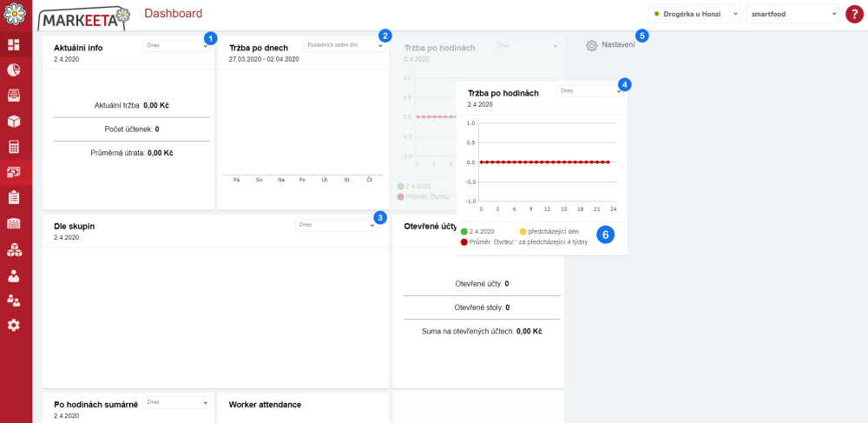
Task: Open Nastavení dashboard settings link
Action: pyautogui.click(x=618, y=45)
